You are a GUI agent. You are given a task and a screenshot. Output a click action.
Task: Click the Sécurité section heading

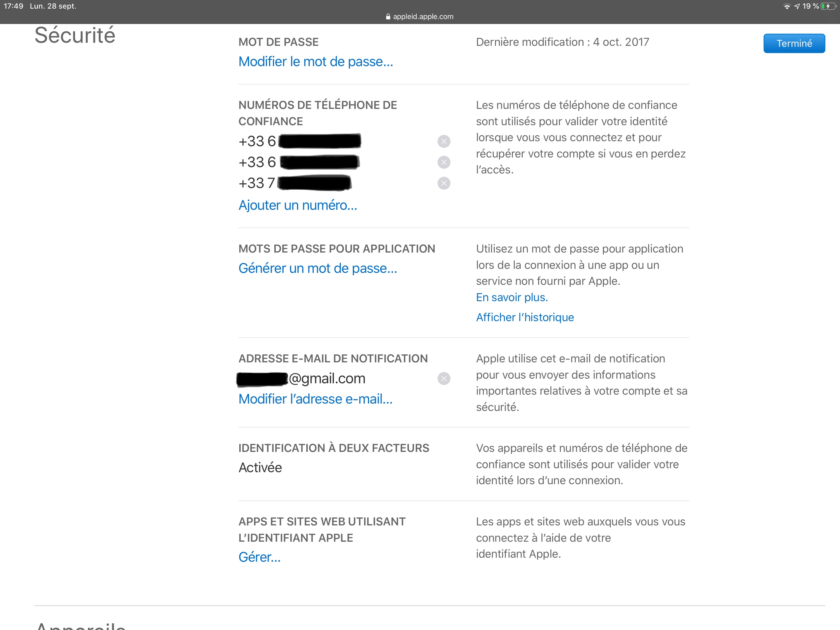[75, 35]
